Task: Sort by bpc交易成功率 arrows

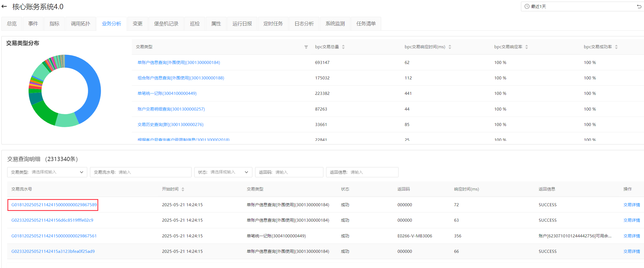Action: 616,47
